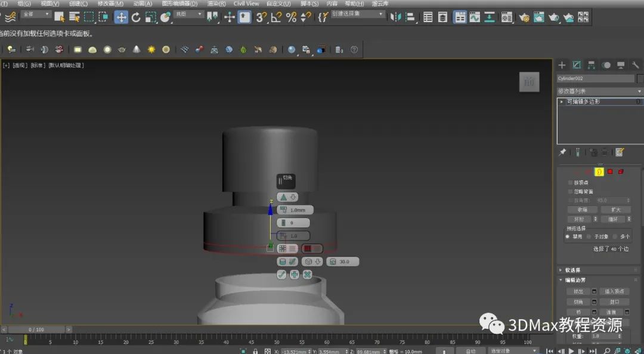Image resolution: width=644 pixels, height=354 pixels.
Task: Activate the Rotate tool in toolbar
Action: pyautogui.click(x=136, y=17)
